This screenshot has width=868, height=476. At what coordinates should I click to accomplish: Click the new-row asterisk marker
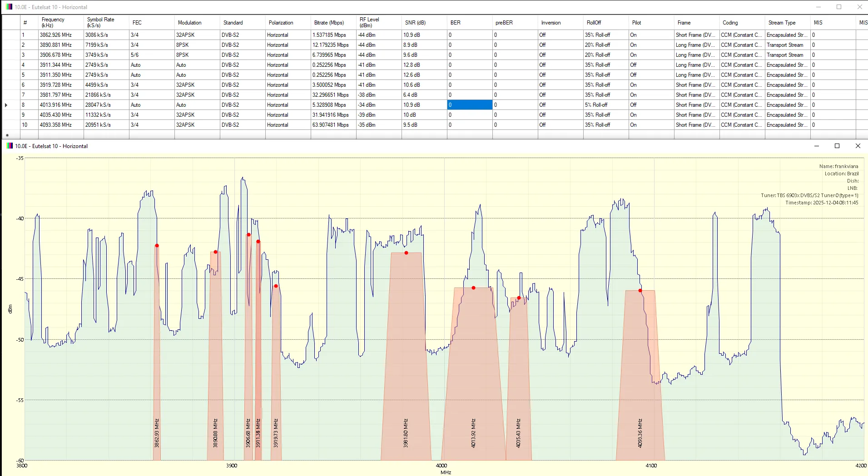point(7,135)
